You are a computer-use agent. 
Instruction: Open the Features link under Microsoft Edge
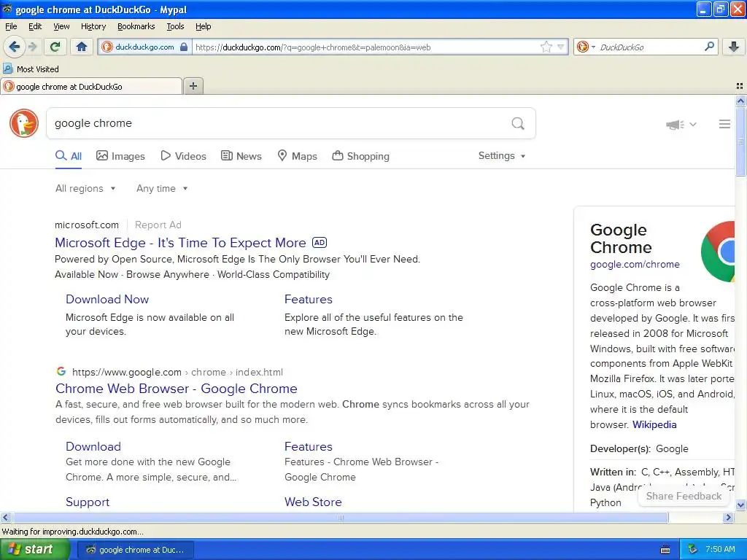click(309, 299)
